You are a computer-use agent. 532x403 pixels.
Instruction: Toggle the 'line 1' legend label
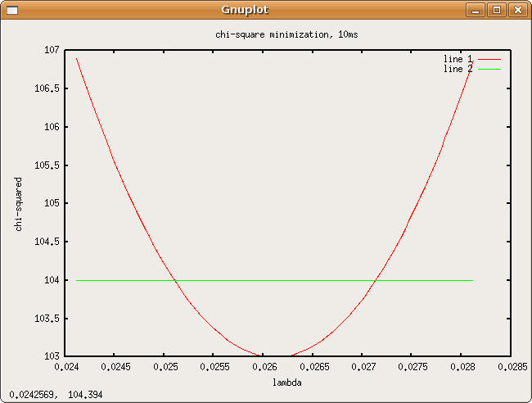coord(458,59)
